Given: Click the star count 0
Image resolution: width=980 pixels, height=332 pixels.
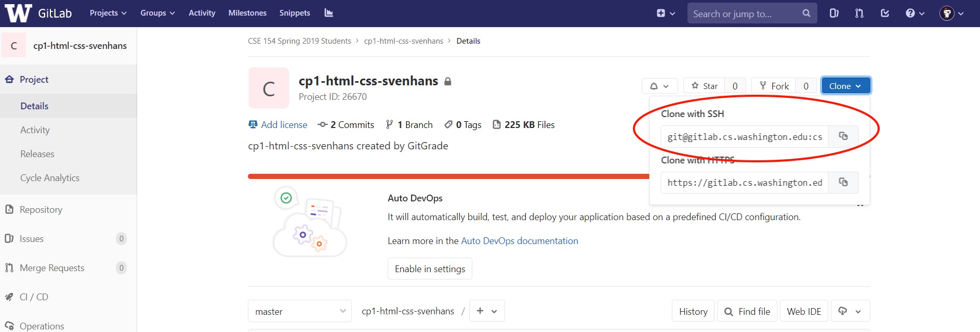Looking at the screenshot, I should (x=735, y=86).
